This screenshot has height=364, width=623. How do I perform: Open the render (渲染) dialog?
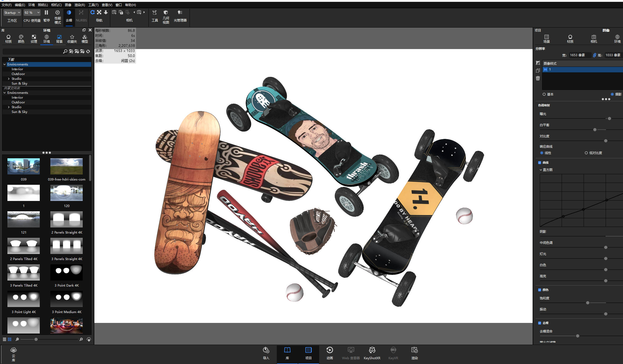point(414,353)
